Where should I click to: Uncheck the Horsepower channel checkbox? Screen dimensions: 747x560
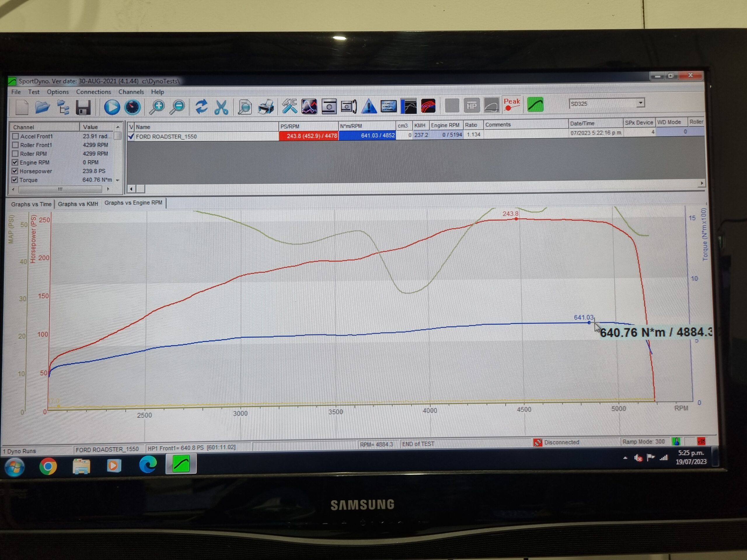[15, 171]
